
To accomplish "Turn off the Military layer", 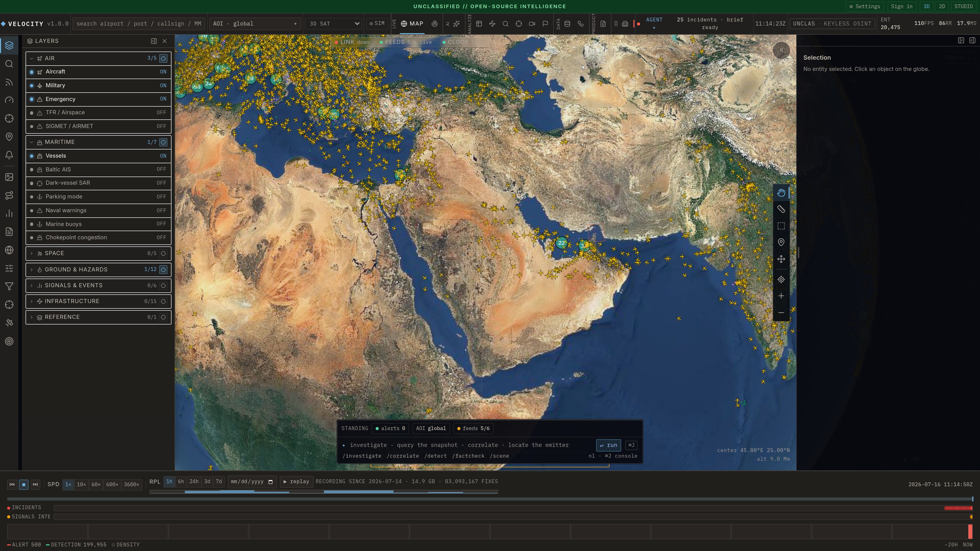I will pyautogui.click(x=98, y=85).
